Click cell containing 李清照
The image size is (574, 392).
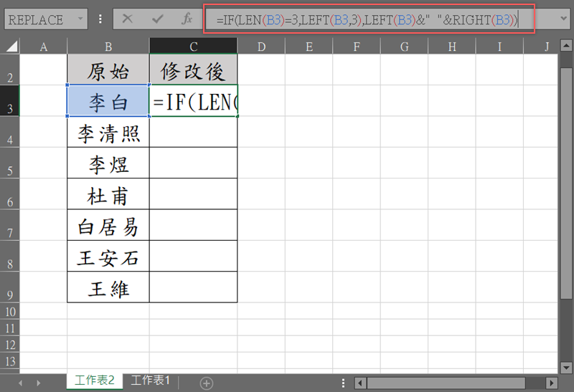click(108, 132)
